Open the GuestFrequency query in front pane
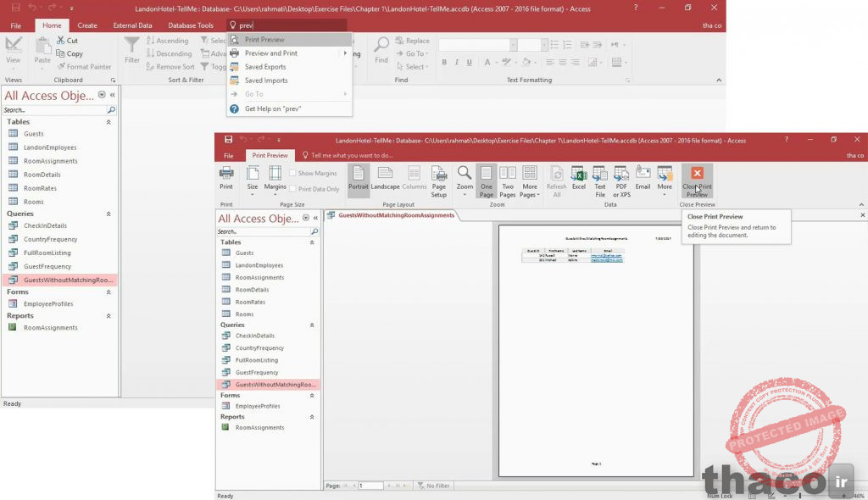Viewport: 868px width, 500px height. 256,373
